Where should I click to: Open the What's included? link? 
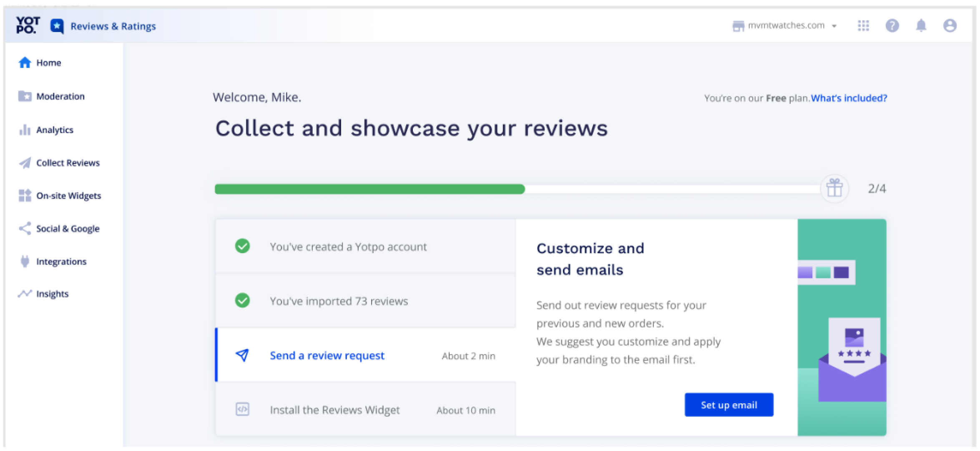[849, 98]
